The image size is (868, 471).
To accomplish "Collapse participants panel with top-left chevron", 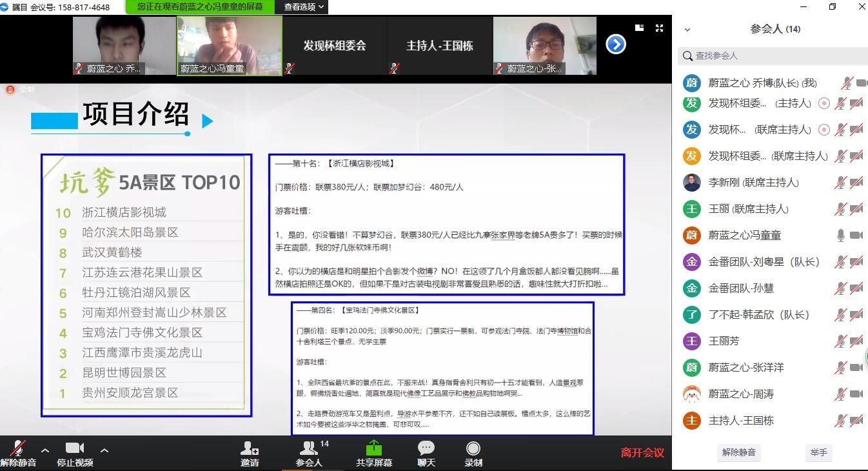I will pos(687,30).
